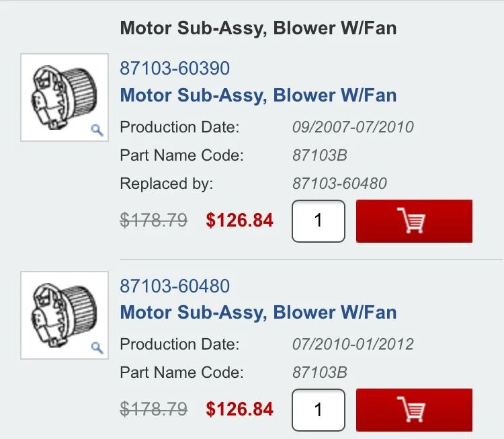504x439 pixels.
Task: Open the first Motor Sub-Assy, Blower W/Fan product link
Action: pyautogui.click(x=258, y=95)
